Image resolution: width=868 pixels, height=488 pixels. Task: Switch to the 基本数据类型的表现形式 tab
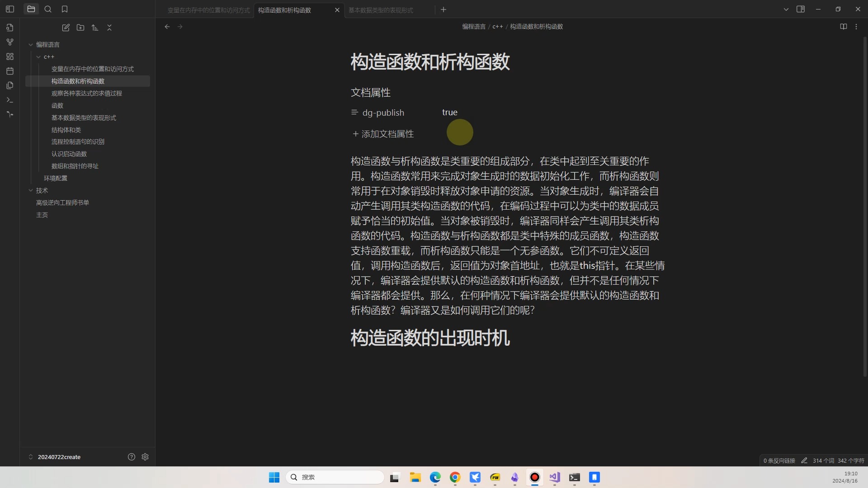coord(381,10)
